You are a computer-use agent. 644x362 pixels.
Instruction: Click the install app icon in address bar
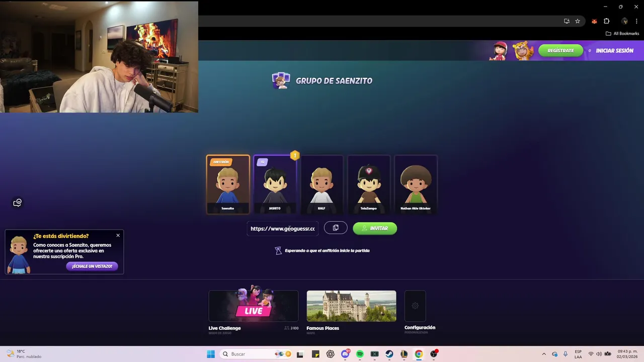[x=567, y=21]
